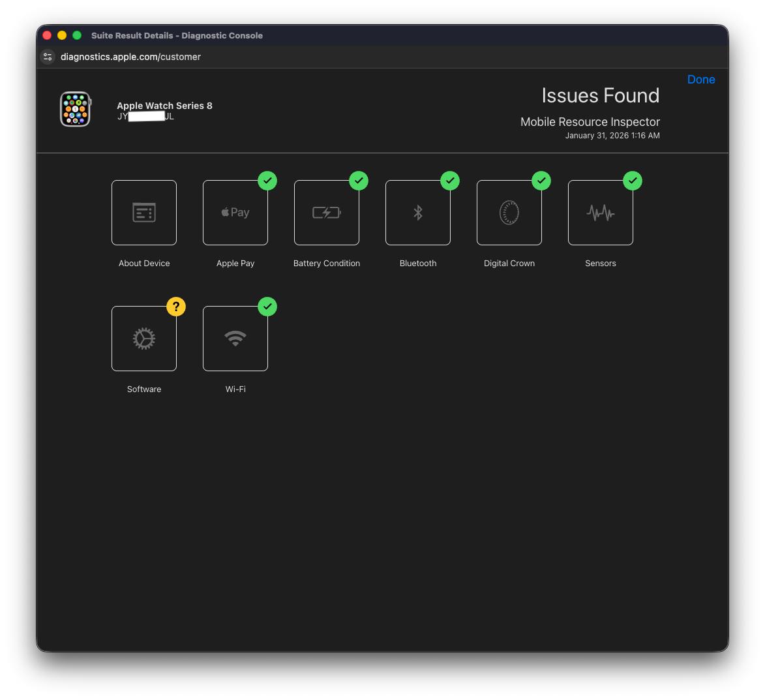Click green checkmark badge on Sensors
Image resolution: width=765 pixels, height=700 pixels.
(x=633, y=181)
